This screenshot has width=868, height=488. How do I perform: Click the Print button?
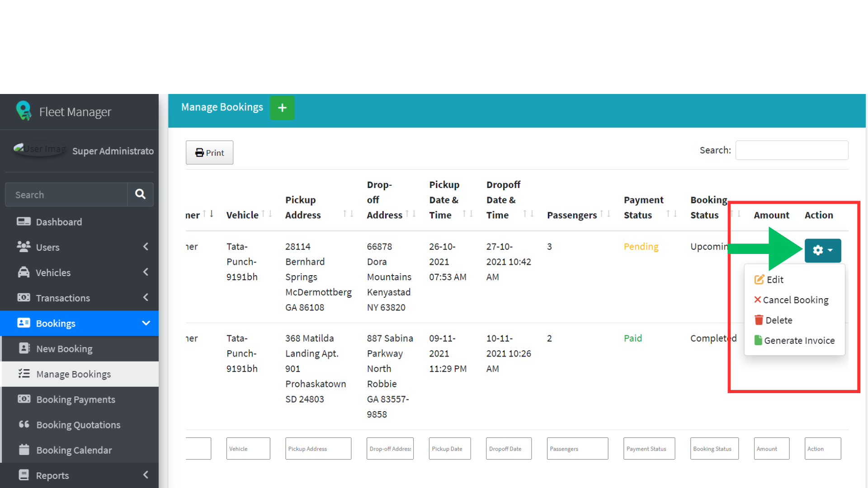coord(209,153)
